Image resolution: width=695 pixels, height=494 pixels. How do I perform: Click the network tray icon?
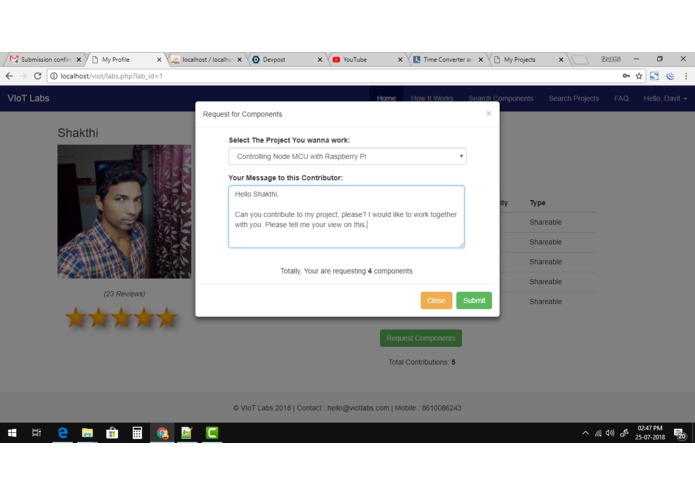click(x=598, y=433)
